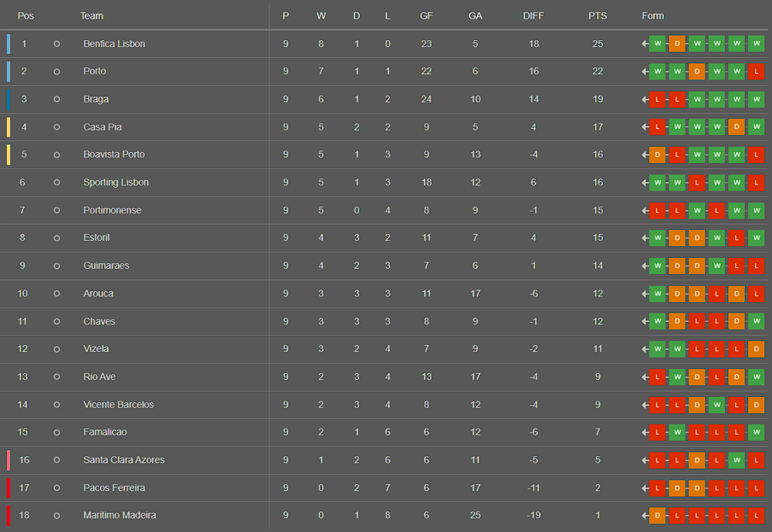
Task: Sort the table by DIFF column header
Action: (x=533, y=15)
